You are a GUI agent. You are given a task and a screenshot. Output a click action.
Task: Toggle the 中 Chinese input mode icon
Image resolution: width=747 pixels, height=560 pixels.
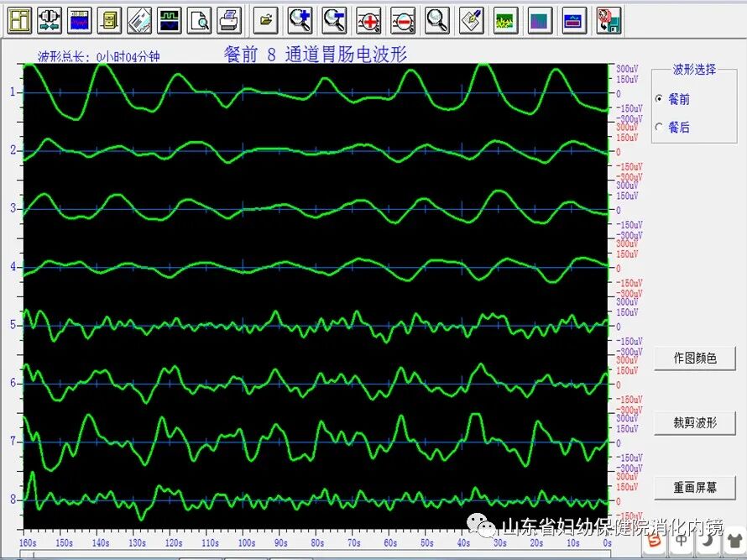[682, 540]
